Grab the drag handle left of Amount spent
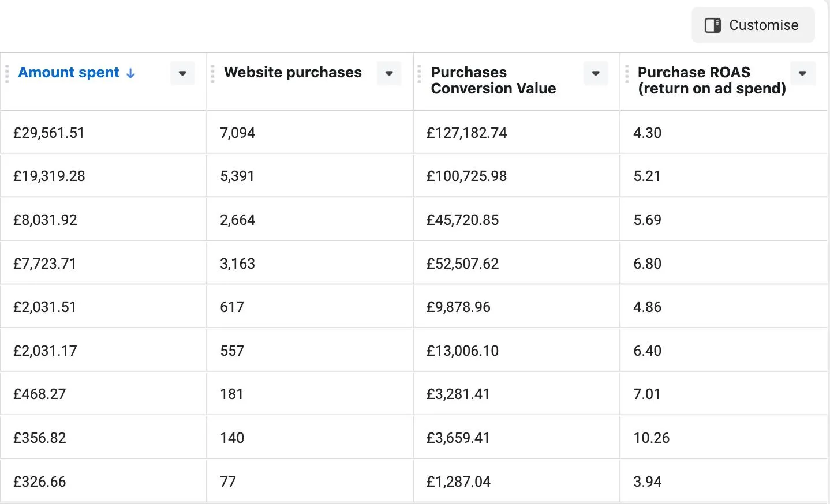Viewport: 830px width, 504px height. pos(7,74)
